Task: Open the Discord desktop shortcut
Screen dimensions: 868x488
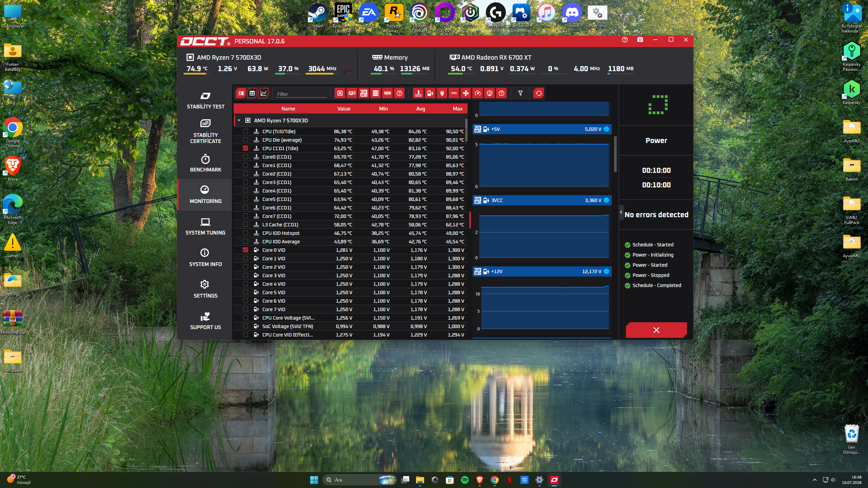Action: [x=572, y=16]
